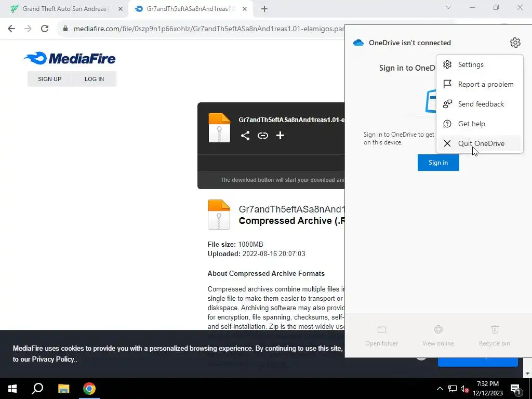This screenshot has height=399, width=532.
Task: Click MediaFire SIGN UP button
Action: (49, 79)
